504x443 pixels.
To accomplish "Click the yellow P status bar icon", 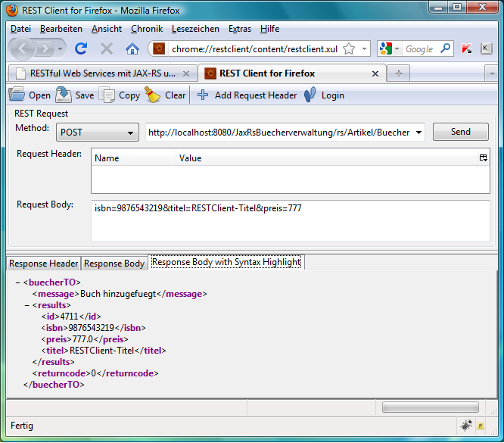I will (x=481, y=426).
